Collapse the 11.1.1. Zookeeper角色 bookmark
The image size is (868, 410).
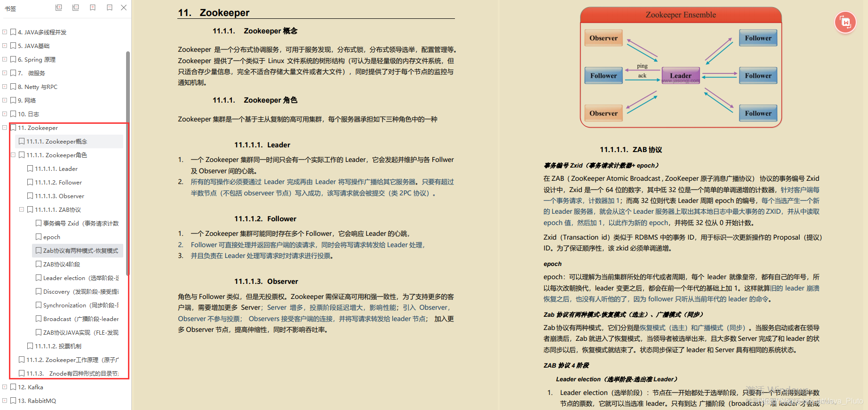click(x=13, y=155)
